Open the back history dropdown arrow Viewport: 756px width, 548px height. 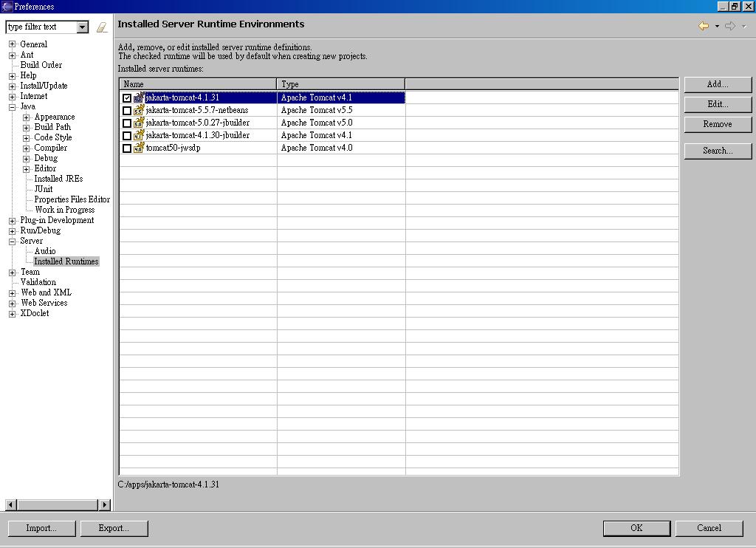[x=717, y=27]
